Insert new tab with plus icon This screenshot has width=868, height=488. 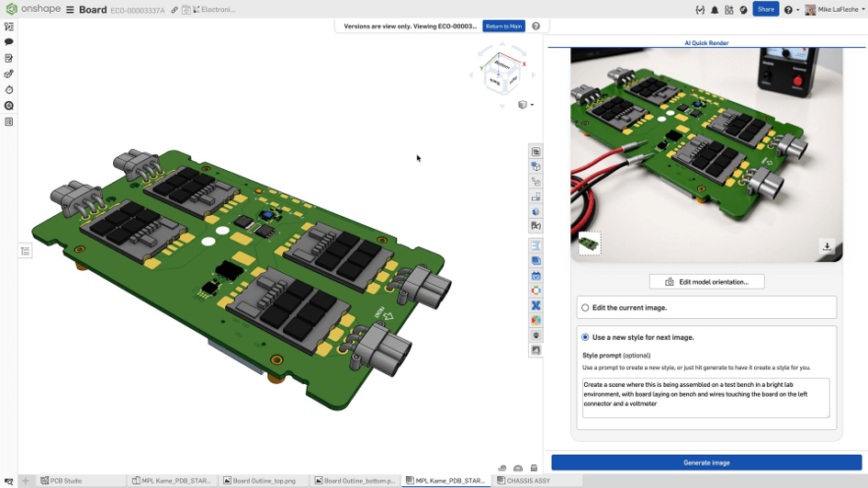click(x=26, y=481)
